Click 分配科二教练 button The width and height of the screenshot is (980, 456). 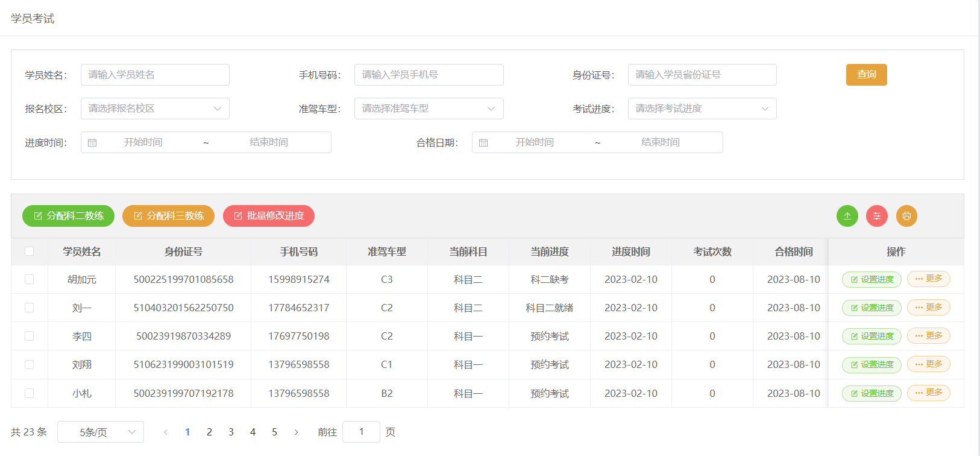[x=68, y=216]
